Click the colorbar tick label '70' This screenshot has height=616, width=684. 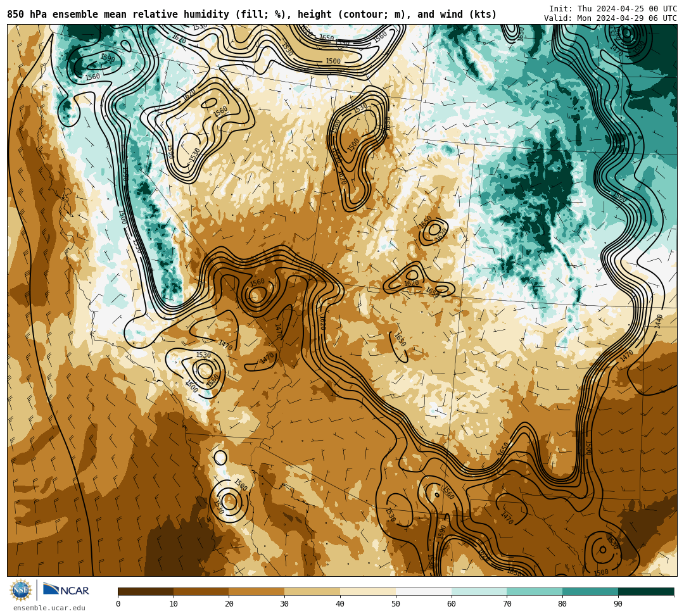pyautogui.click(x=507, y=604)
